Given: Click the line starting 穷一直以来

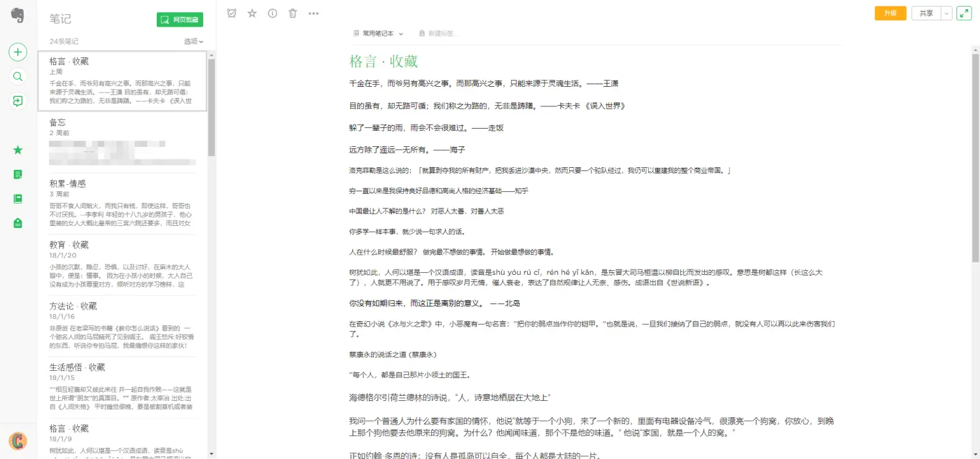Looking at the screenshot, I should [x=438, y=191].
